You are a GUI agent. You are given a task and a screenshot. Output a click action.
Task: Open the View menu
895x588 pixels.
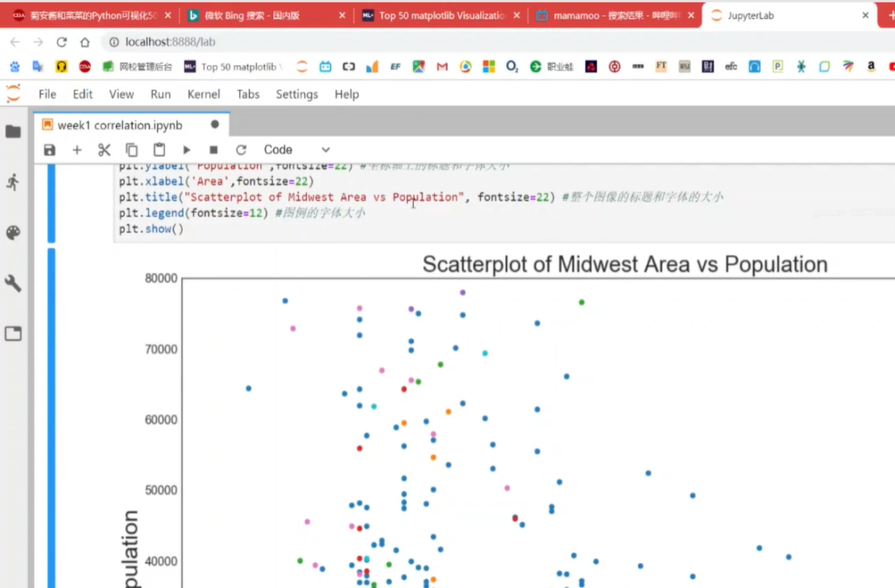(121, 94)
